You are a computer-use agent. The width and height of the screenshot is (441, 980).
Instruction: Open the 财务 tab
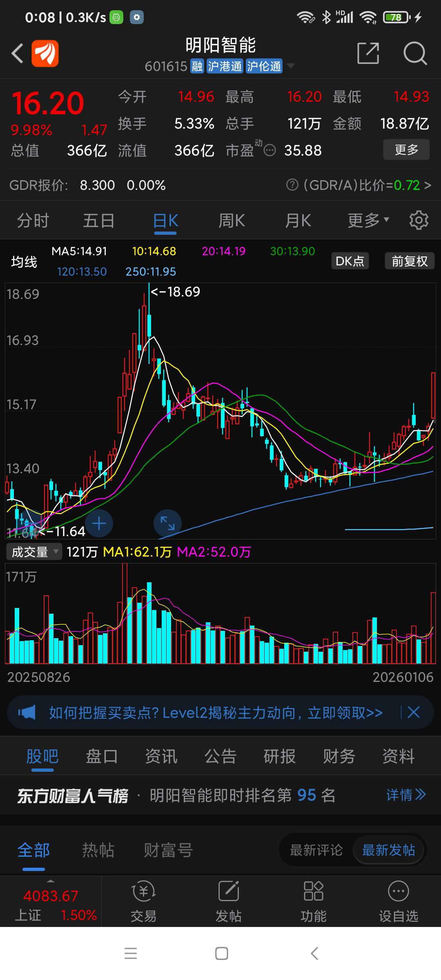click(339, 756)
